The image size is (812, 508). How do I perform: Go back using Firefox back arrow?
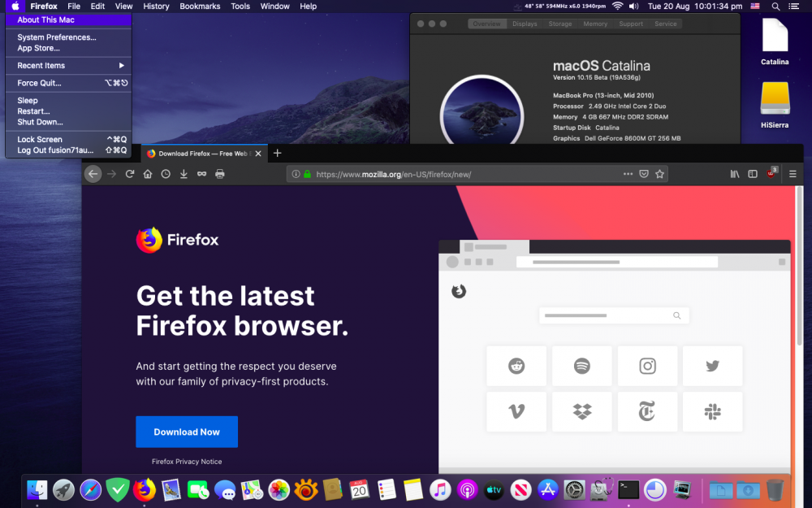93,174
